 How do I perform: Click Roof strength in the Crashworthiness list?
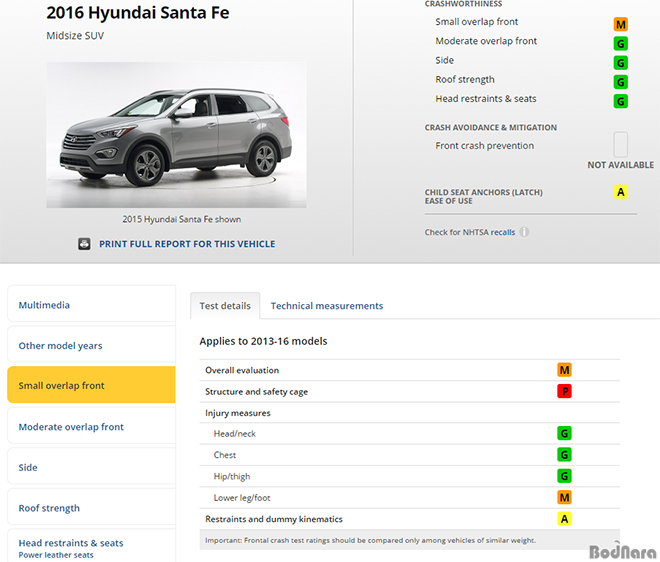click(465, 80)
